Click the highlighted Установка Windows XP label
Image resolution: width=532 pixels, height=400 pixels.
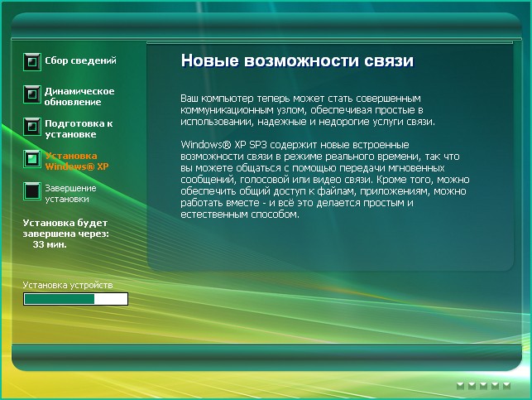77,161
